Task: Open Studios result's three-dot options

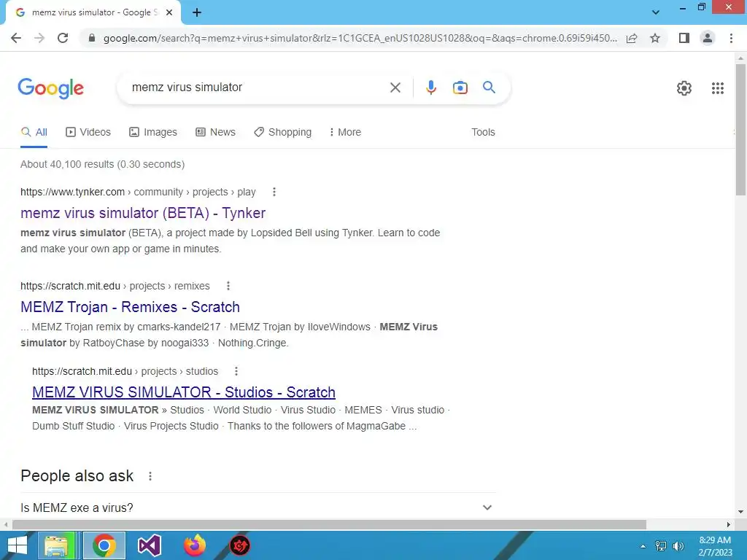Action: pos(236,371)
